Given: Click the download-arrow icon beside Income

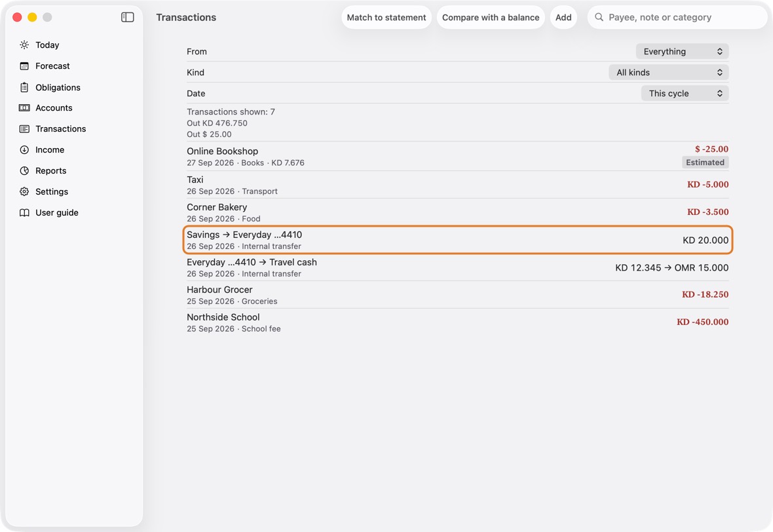Looking at the screenshot, I should [24, 150].
